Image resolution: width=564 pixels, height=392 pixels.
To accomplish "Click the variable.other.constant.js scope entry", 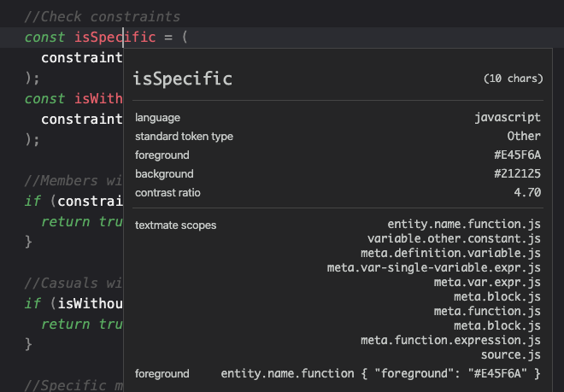I will click(454, 239).
